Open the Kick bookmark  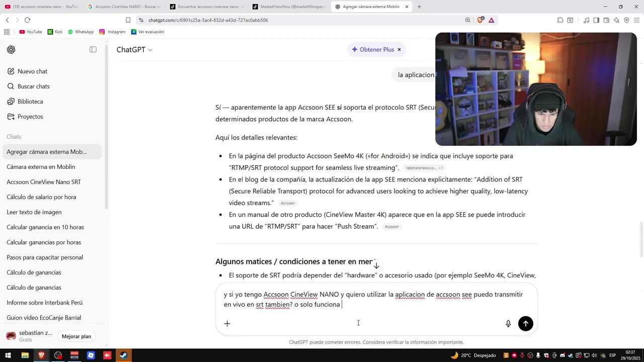[55, 32]
